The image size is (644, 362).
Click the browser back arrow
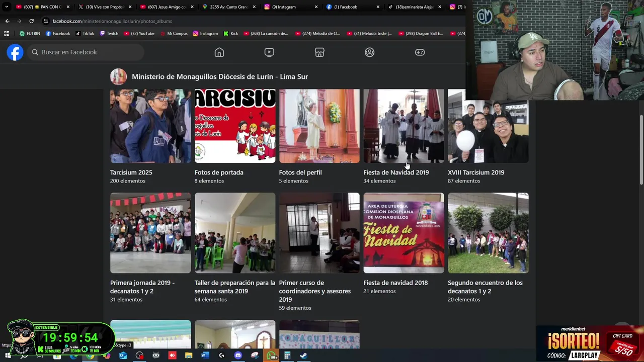click(x=7, y=21)
